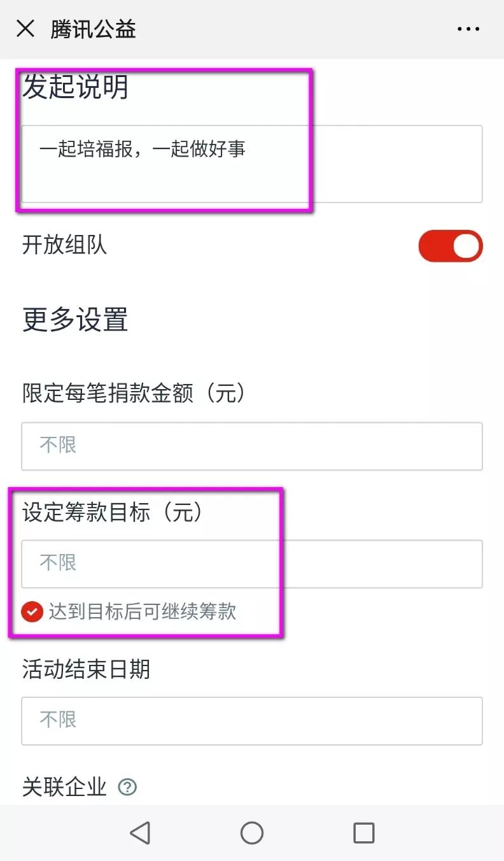Tap the 活动结束日期 label
Viewport: 504px width, 861px height.
point(86,669)
